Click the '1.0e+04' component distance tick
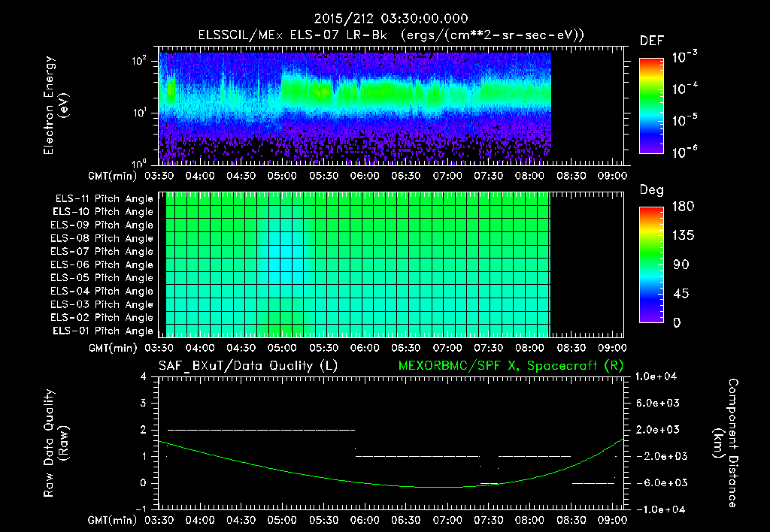The height and width of the screenshot is (532, 770). (656, 376)
